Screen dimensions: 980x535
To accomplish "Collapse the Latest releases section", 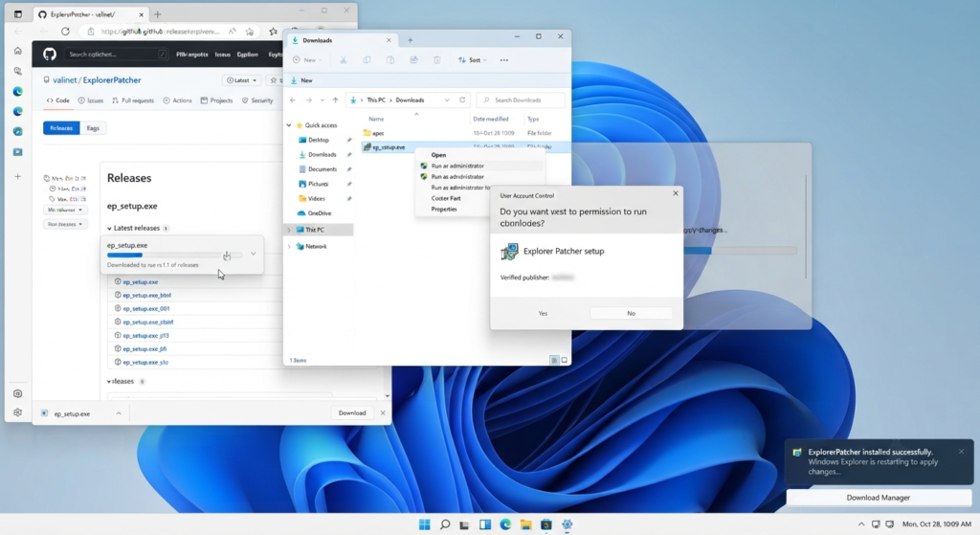I will click(109, 228).
